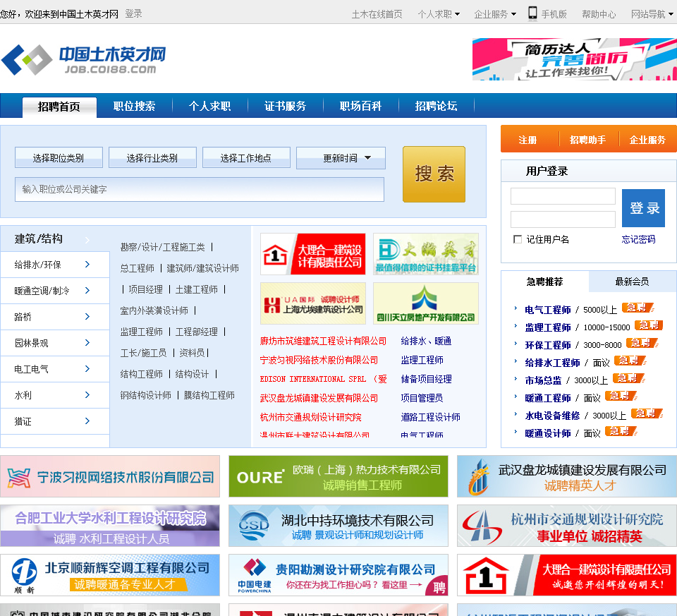The image size is (677, 616).
Task: Switch to the 最新会员 tab
Action: 632,282
